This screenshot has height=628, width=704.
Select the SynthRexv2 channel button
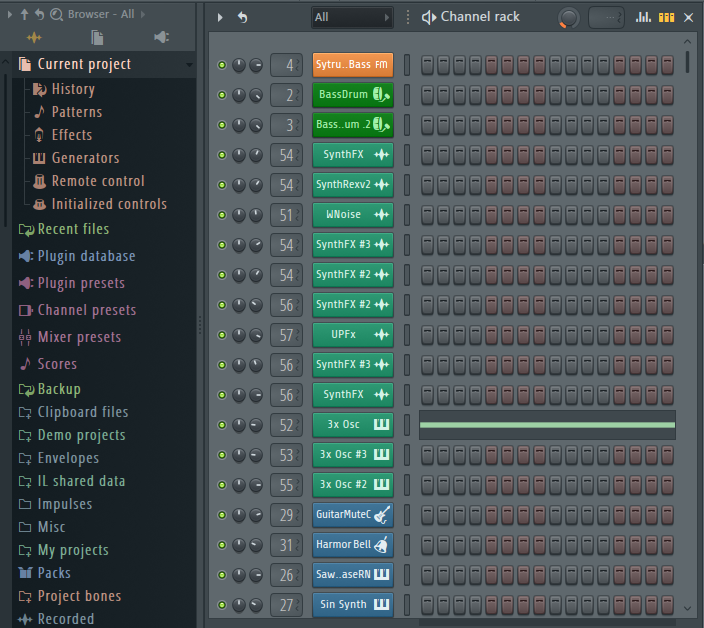point(353,185)
